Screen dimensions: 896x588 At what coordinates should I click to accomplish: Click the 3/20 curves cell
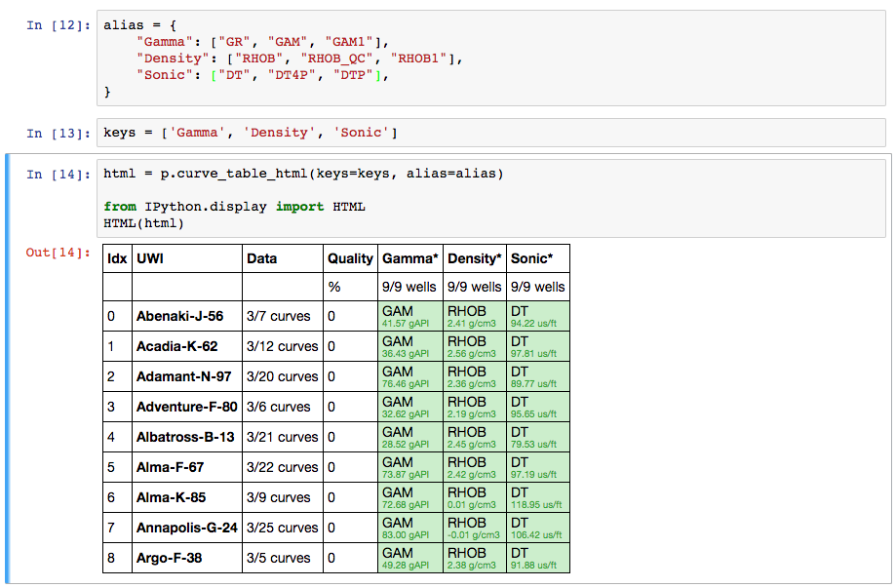pyautogui.click(x=283, y=376)
